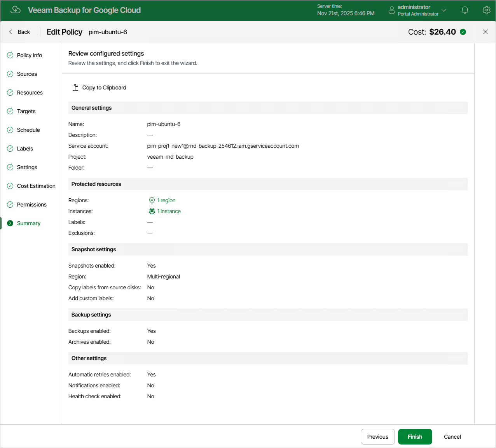Click the Permissions checkmark icon
Viewport: 496px width, 448px height.
[10, 205]
